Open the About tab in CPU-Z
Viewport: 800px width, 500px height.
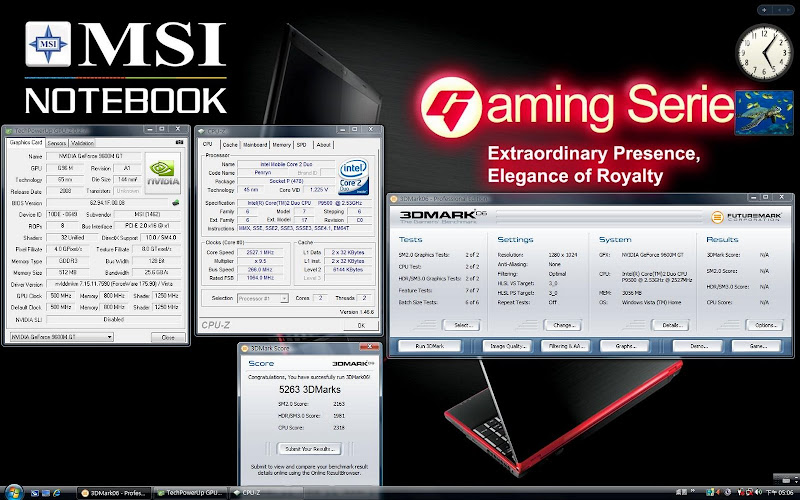323,145
